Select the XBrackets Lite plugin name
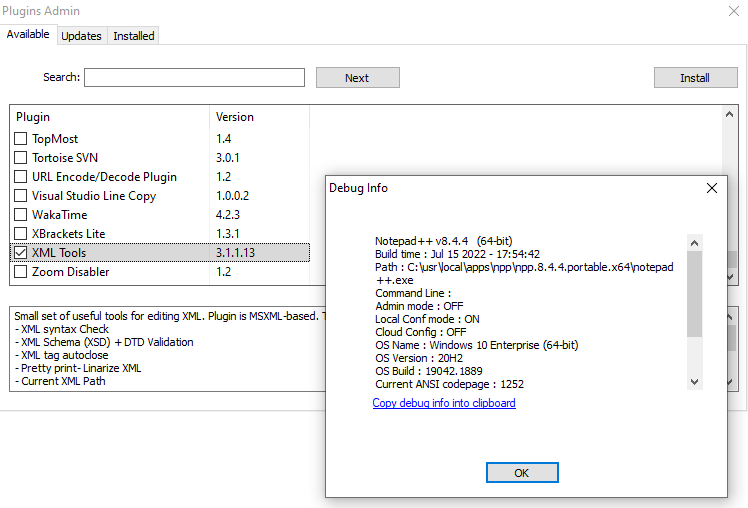 point(68,234)
